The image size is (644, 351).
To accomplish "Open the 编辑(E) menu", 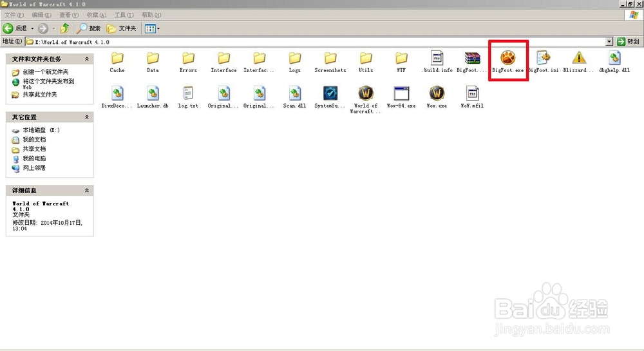I will 41,15.
